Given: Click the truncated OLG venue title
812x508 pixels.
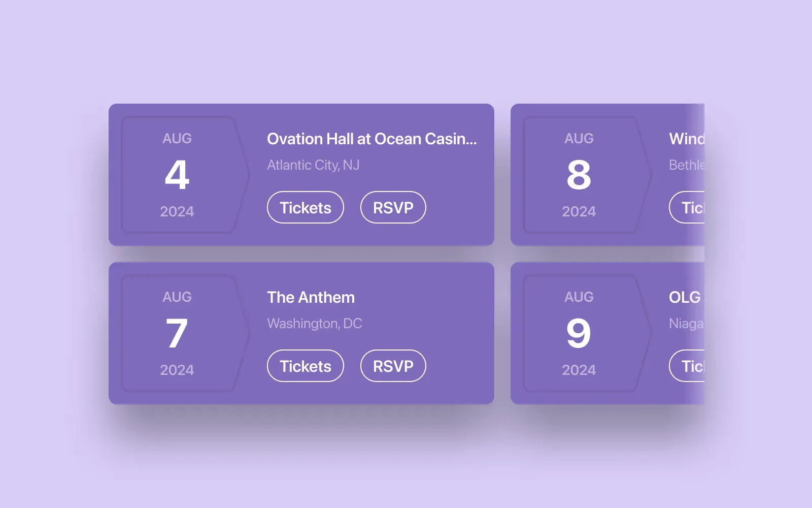Looking at the screenshot, I should tap(685, 297).
